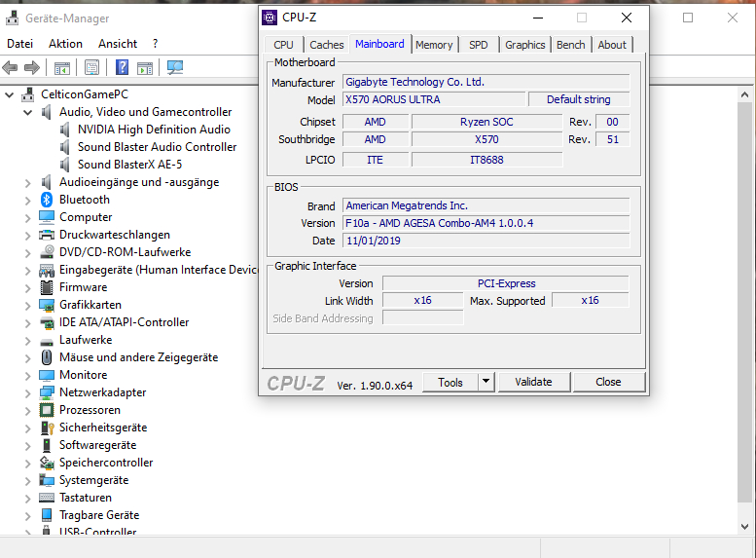Expand the Netzwerkadapter chevron
The width and height of the screenshot is (756, 558).
click(28, 392)
